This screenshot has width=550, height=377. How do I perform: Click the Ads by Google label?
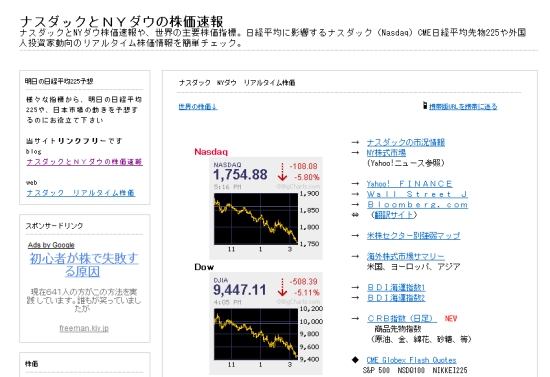(x=51, y=245)
